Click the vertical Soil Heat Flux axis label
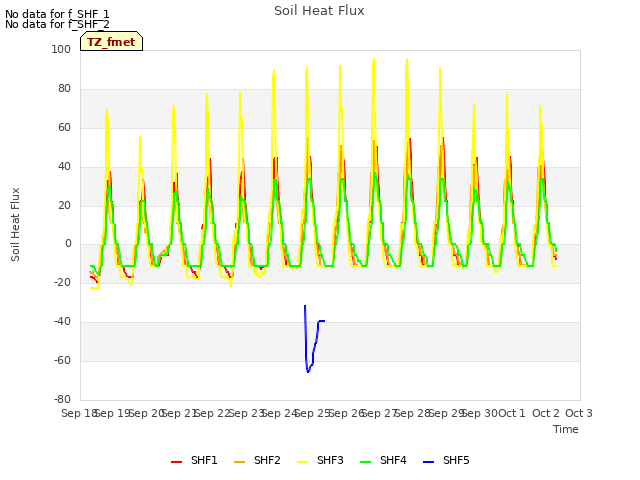The height and width of the screenshot is (480, 640). click(x=15, y=224)
